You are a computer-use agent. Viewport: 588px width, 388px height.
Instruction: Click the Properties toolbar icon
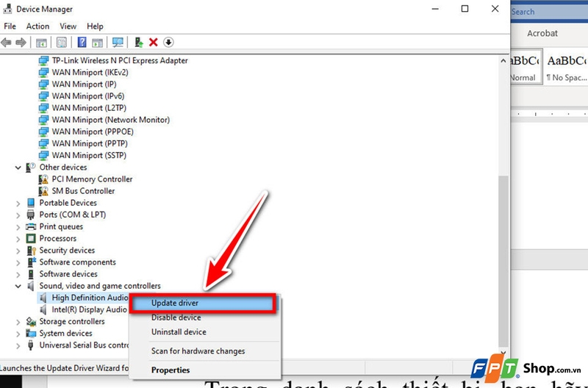click(x=62, y=43)
